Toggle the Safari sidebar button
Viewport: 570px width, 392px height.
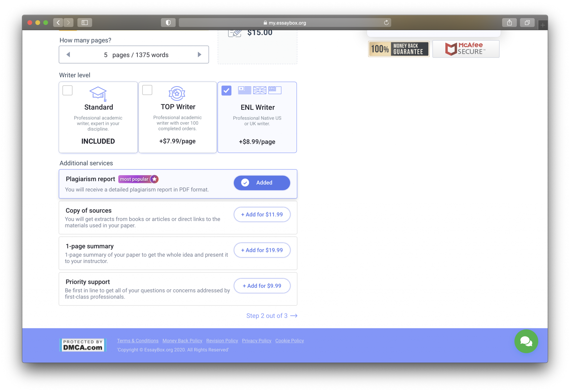(85, 23)
